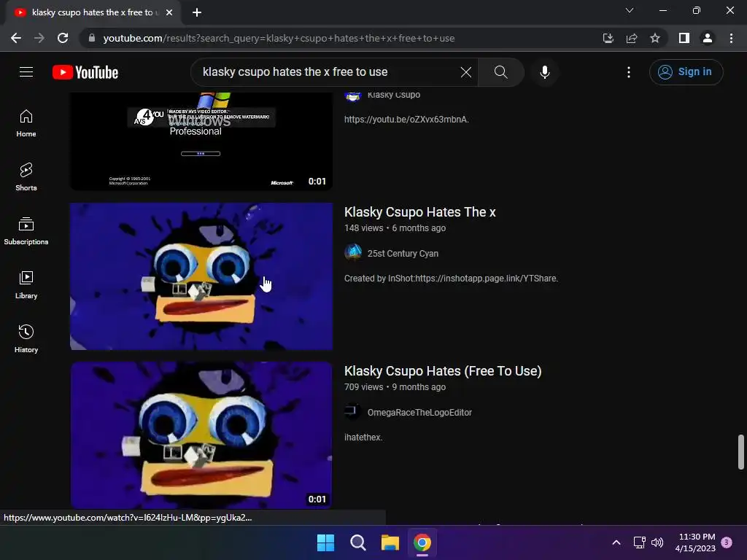Viewport: 747px width, 560px height.
Task: Expand the tab search chevron
Action: click(x=630, y=10)
